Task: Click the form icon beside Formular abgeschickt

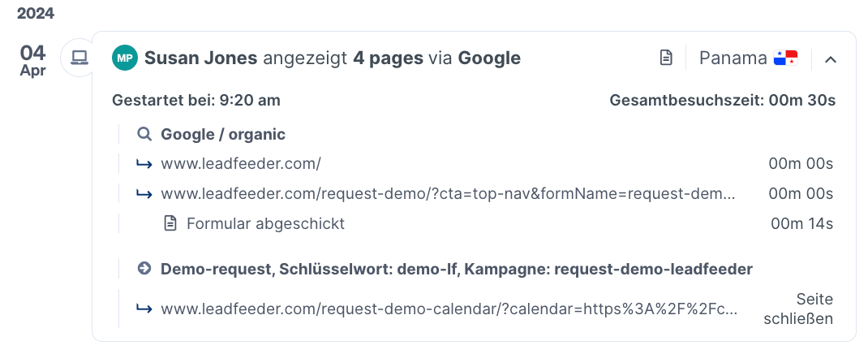Action: (170, 224)
